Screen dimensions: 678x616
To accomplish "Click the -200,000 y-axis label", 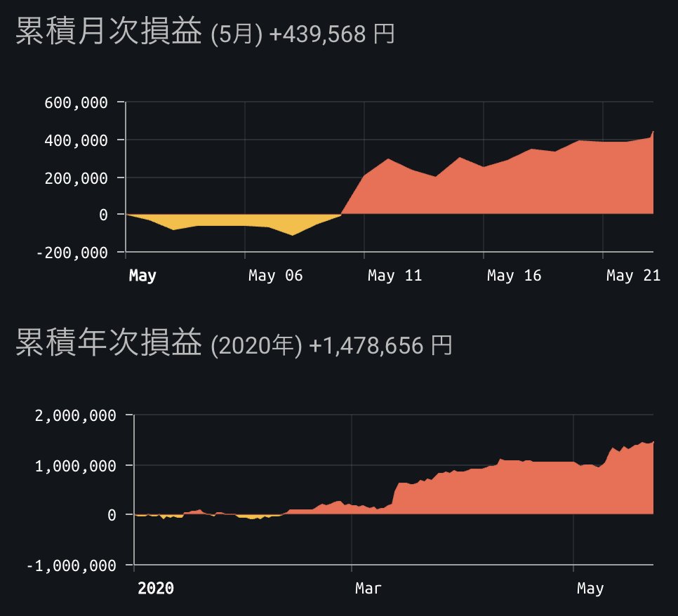I will coord(72,253).
